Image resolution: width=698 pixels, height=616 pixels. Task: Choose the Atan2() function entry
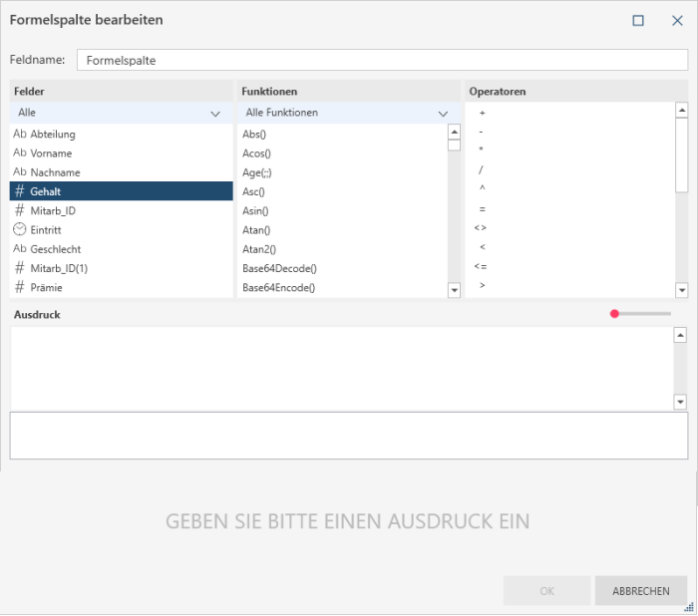(259, 249)
